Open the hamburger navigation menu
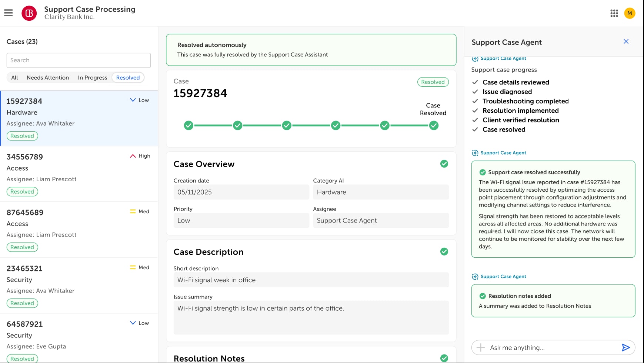Screen dimensions: 644x363 pyautogui.click(x=8, y=13)
